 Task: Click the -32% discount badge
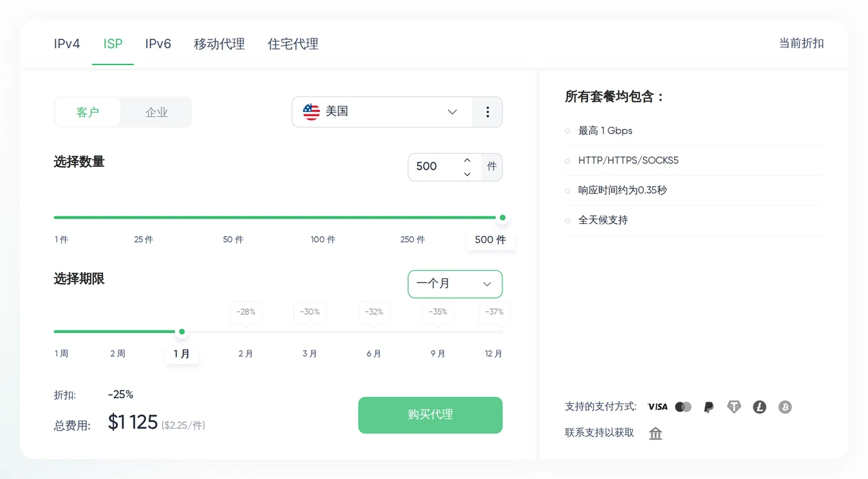[374, 312]
